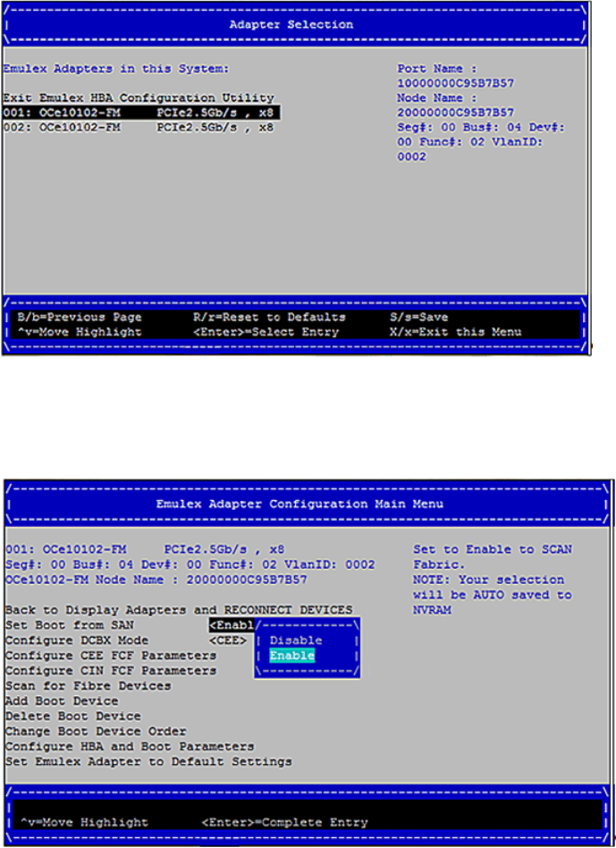Click the B/b=Previous Page hint

click(x=80, y=317)
